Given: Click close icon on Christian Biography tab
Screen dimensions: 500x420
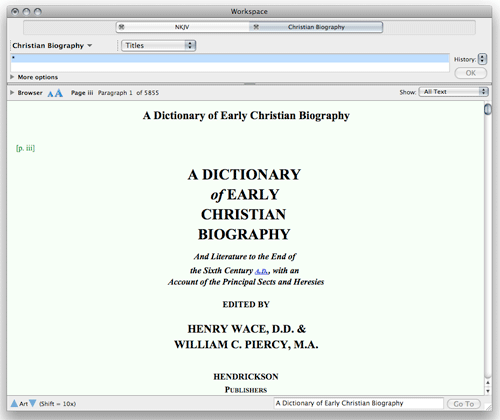Looking at the screenshot, I should pyautogui.click(x=256, y=27).
